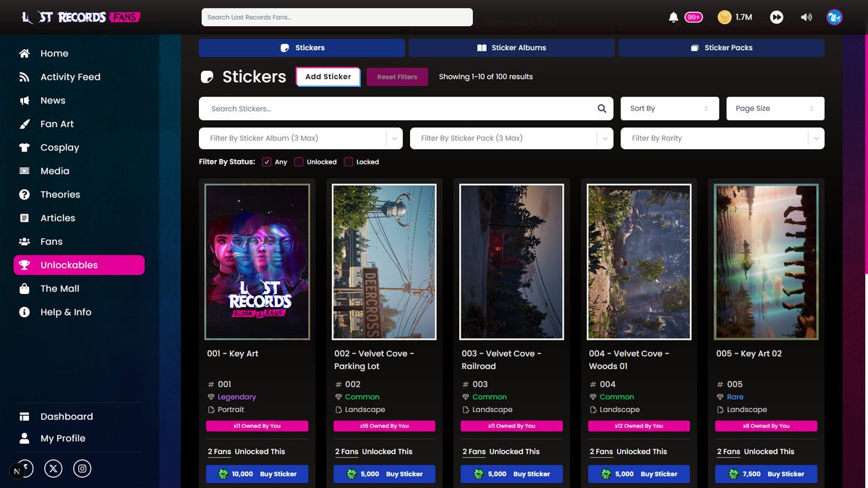Image resolution: width=868 pixels, height=488 pixels.
Task: Open the Instagram social link
Action: pos(82,469)
